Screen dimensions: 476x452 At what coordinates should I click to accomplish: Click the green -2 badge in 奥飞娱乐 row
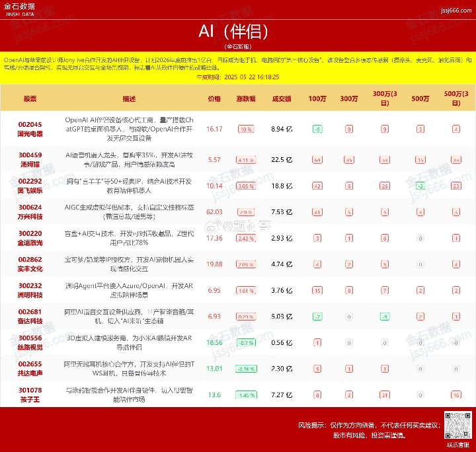(x=420, y=186)
